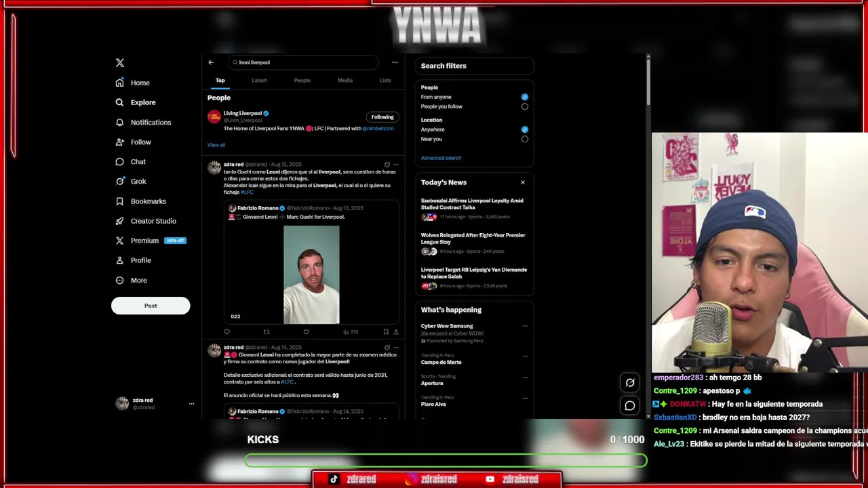Open the Advanced search link

pyautogui.click(x=441, y=158)
